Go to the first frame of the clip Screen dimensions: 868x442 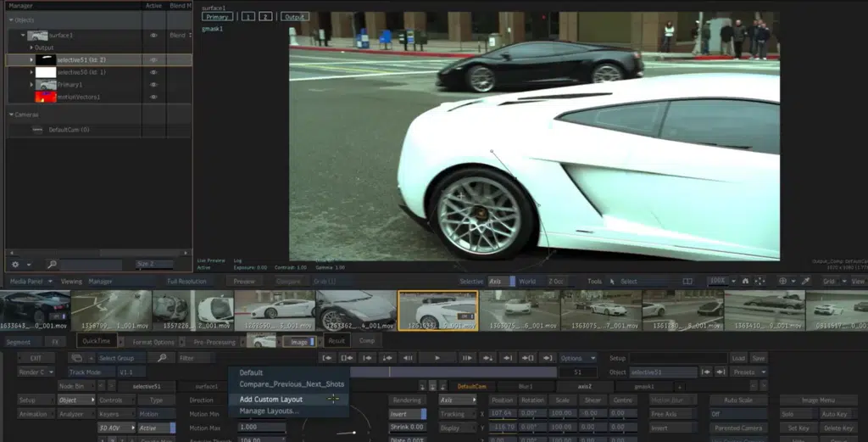pos(327,358)
